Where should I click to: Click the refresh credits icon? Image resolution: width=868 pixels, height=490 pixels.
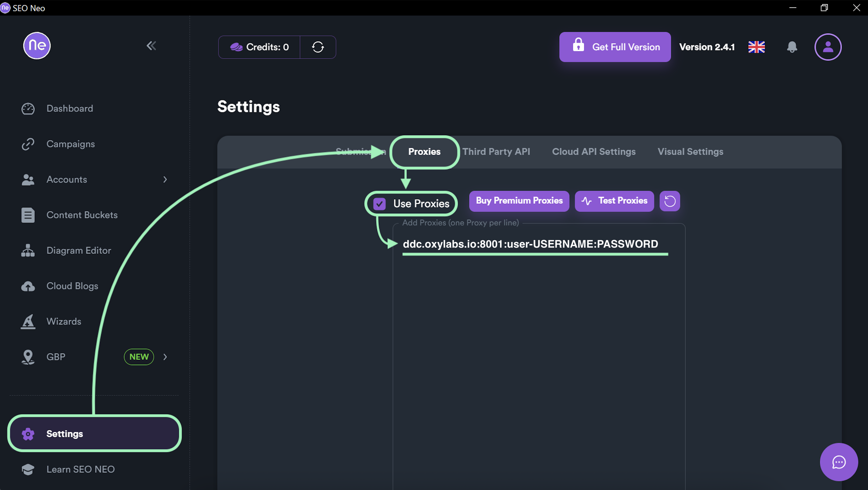tap(317, 47)
